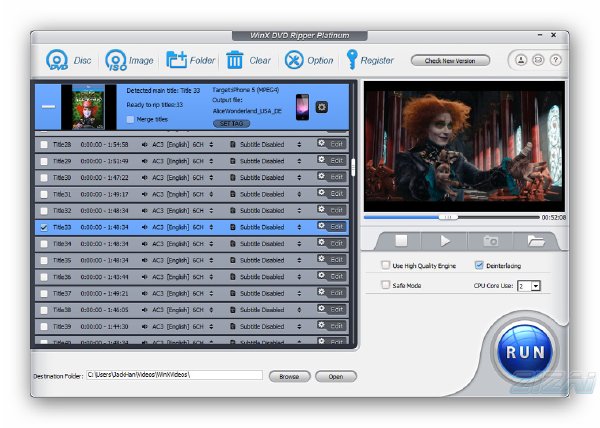
Task: Click Browse for destination folder
Action: click(289, 376)
